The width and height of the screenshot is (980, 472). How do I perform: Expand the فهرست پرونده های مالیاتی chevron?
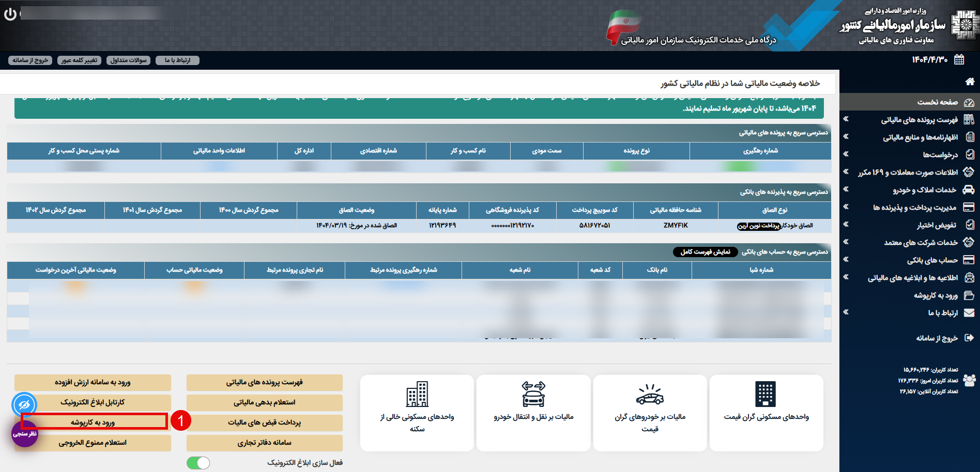846,119
